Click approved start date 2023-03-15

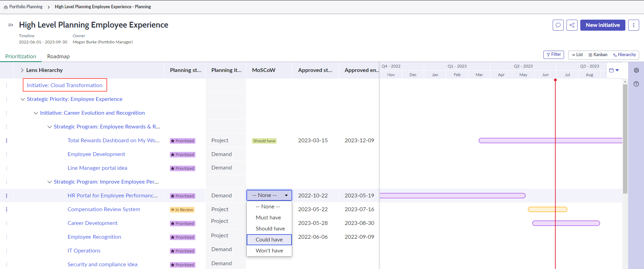[313, 141]
